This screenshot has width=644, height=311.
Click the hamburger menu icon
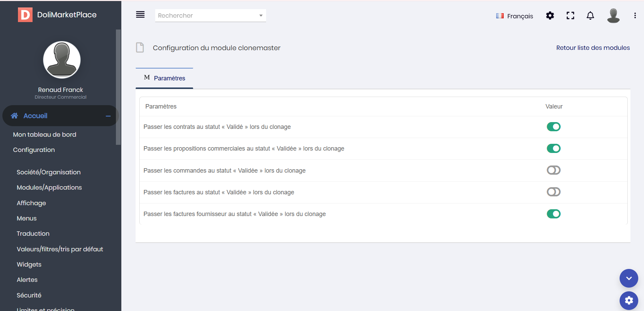140,15
